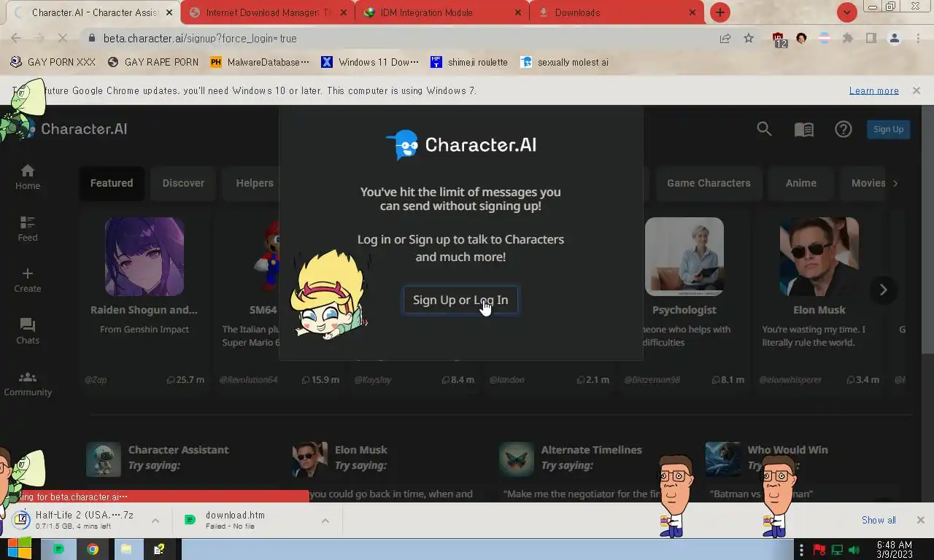The height and width of the screenshot is (560, 934).
Task: Go back with Chrome's back arrow
Action: click(x=16, y=38)
